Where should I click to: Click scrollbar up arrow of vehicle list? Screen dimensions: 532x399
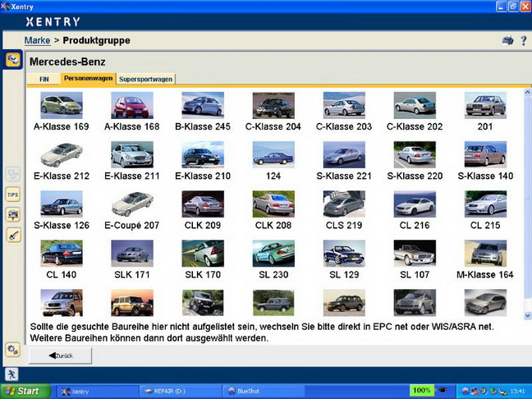527,92
